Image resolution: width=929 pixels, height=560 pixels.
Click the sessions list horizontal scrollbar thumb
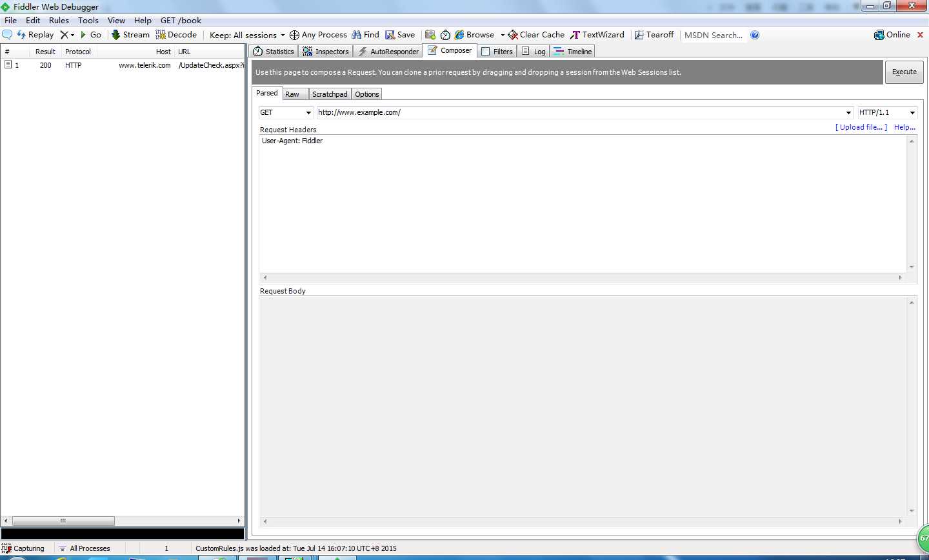[63, 521]
